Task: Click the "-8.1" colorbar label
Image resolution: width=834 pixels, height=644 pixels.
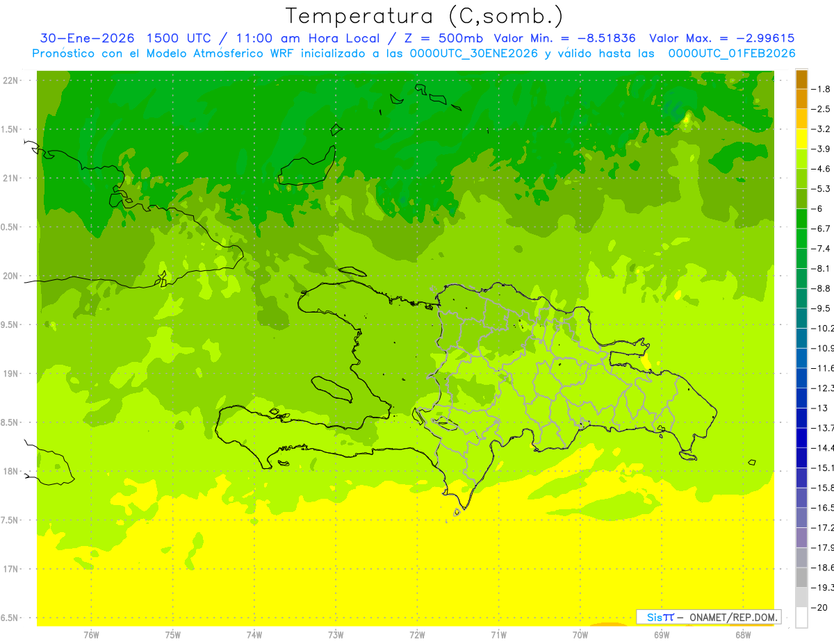Action: (x=821, y=268)
